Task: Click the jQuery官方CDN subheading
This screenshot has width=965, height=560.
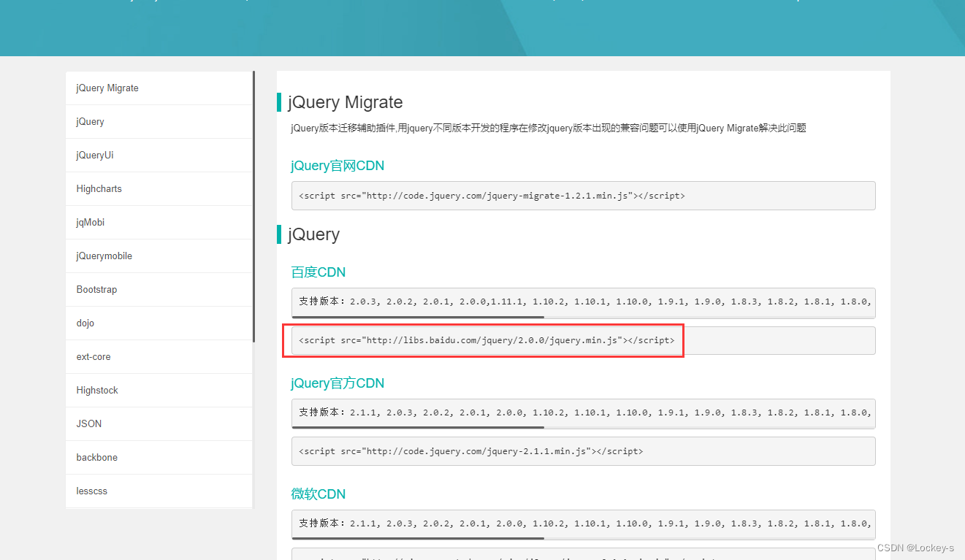Action: [337, 383]
